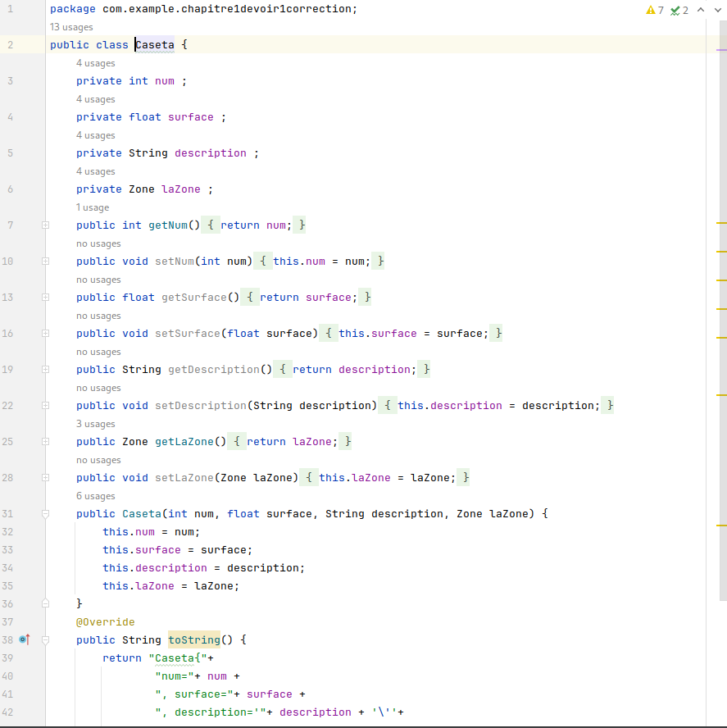This screenshot has height=728, width=727.
Task: Click '1 usage' hint above getNum
Action: pos(93,207)
